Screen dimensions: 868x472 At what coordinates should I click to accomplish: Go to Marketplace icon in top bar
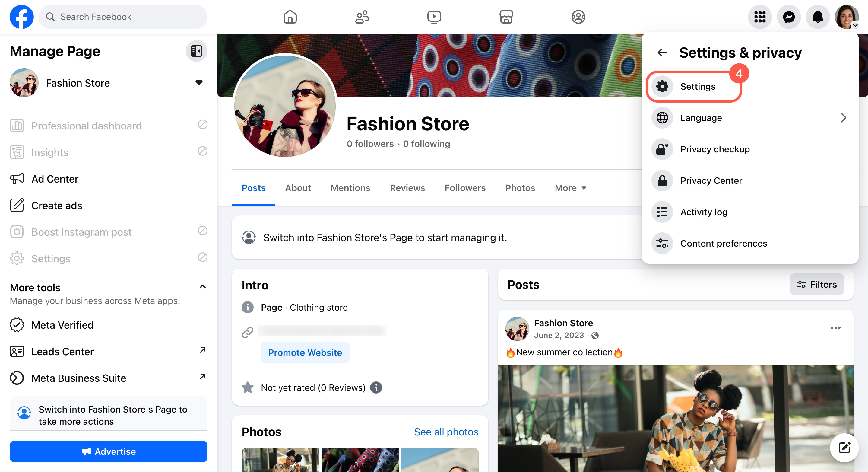pyautogui.click(x=506, y=17)
